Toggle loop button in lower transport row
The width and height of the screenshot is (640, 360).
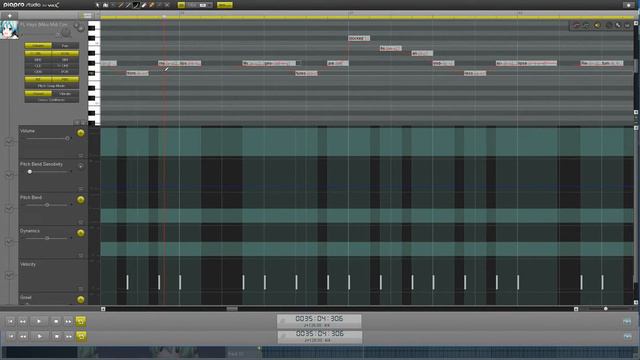click(81, 336)
